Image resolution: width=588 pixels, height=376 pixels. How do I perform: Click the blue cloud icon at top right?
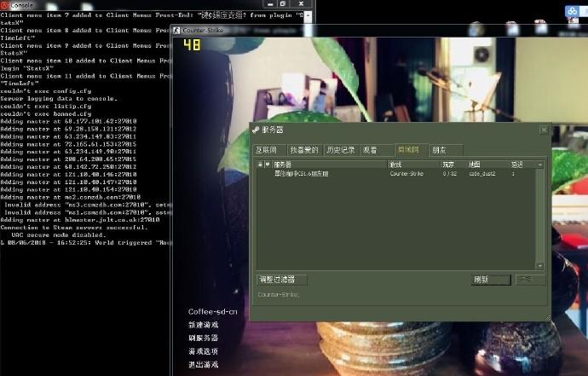pos(572,11)
